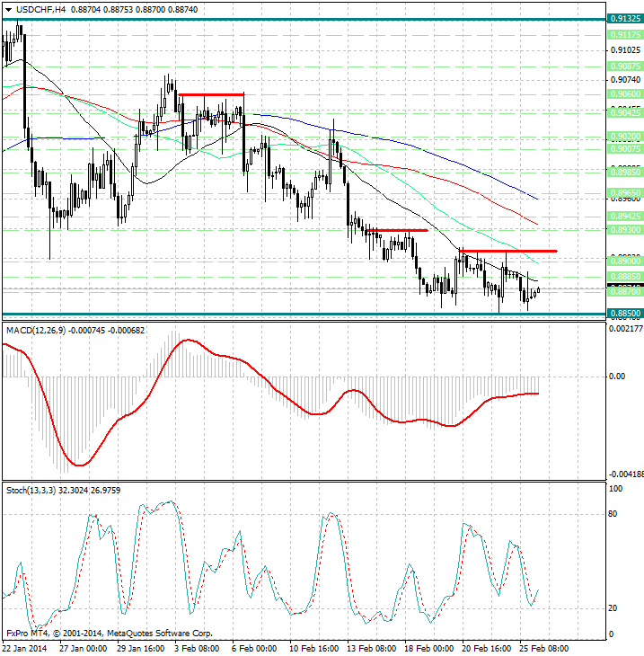
Task: Select the 0.90075 price level label
Action: click(x=625, y=149)
